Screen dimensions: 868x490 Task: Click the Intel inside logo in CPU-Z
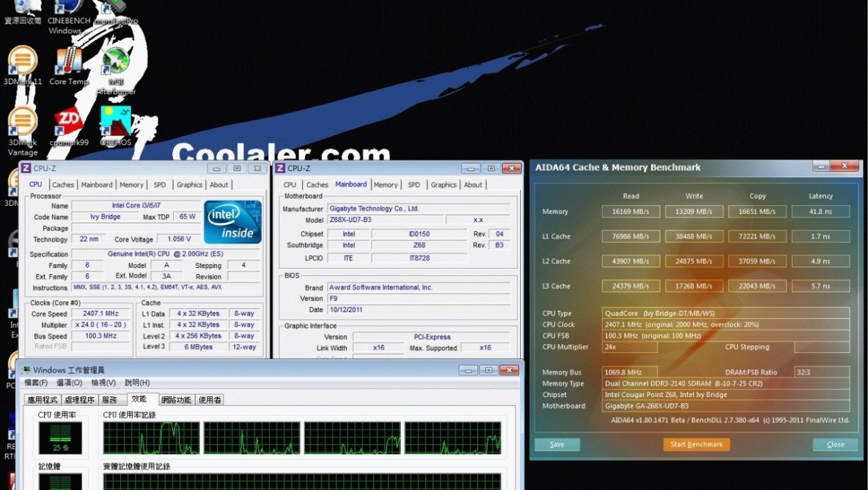pyautogui.click(x=233, y=221)
